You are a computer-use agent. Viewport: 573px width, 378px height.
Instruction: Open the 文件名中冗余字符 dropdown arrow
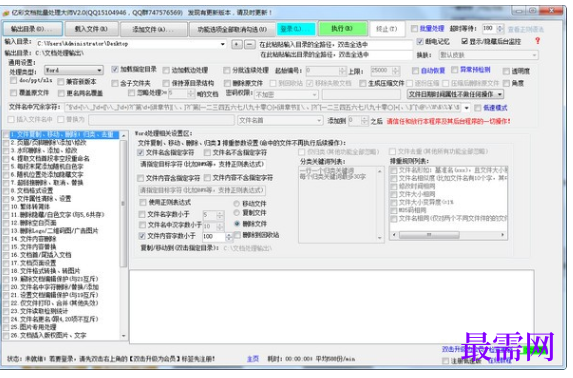pos(466,108)
